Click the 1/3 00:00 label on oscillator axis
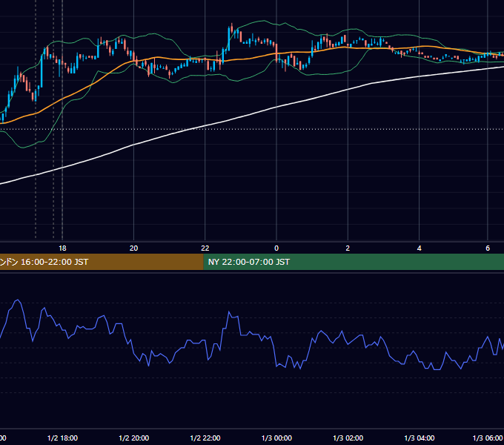Viewport: 504px width, 445px height. point(276,438)
